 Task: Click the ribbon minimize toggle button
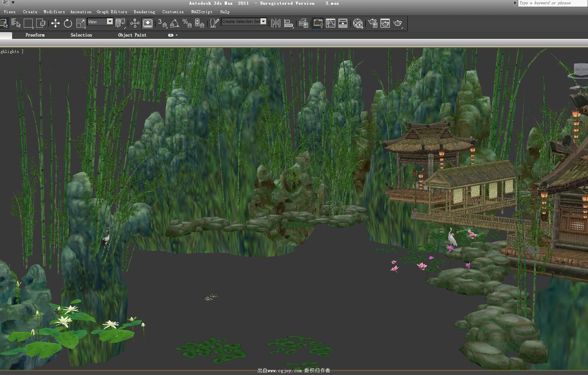pos(171,35)
